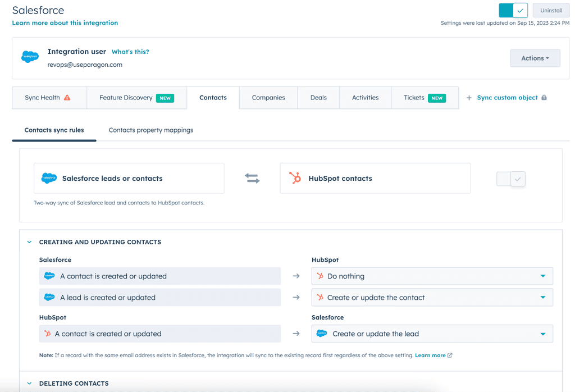The width and height of the screenshot is (575, 392).
Task: Click the two-way sync arrows icon
Action: point(252,179)
